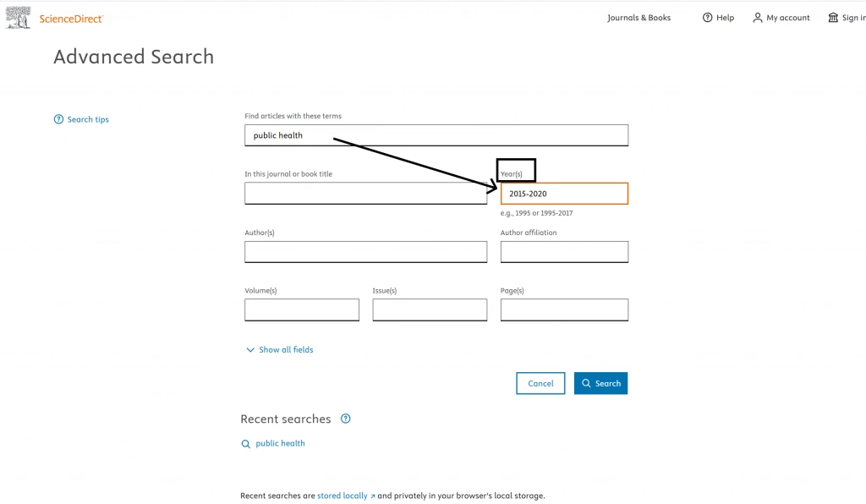Click the Recent searches heading text

tap(286, 419)
